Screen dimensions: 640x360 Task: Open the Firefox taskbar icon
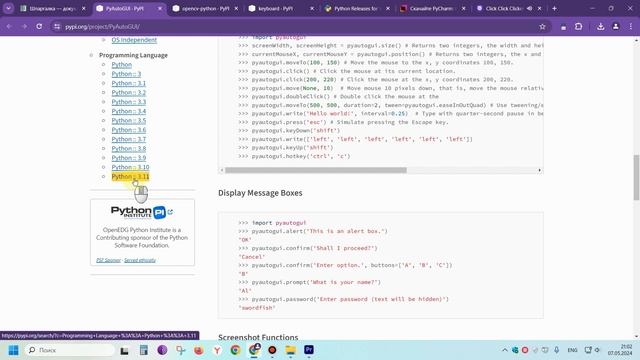pos(199,350)
